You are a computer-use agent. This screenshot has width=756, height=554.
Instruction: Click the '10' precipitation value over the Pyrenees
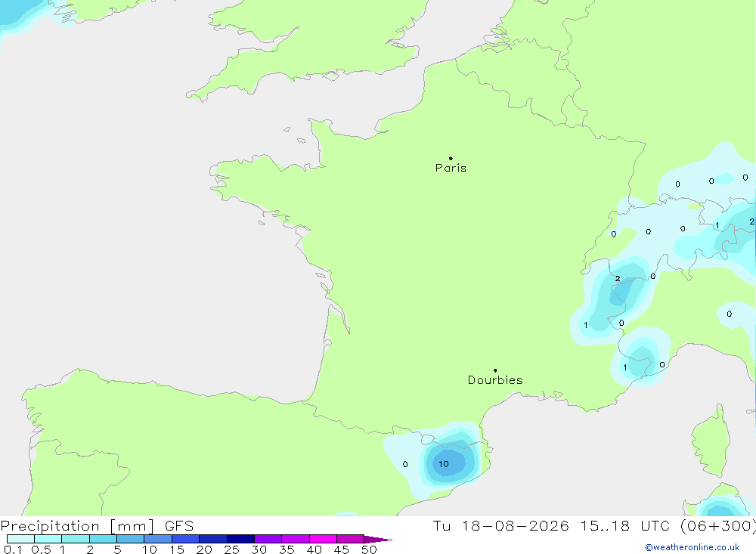(x=444, y=464)
